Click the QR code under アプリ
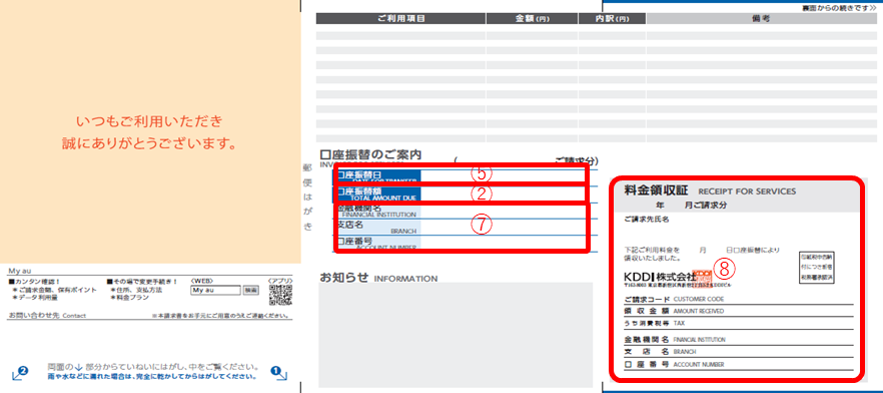The width and height of the screenshot is (883, 393). tap(279, 294)
